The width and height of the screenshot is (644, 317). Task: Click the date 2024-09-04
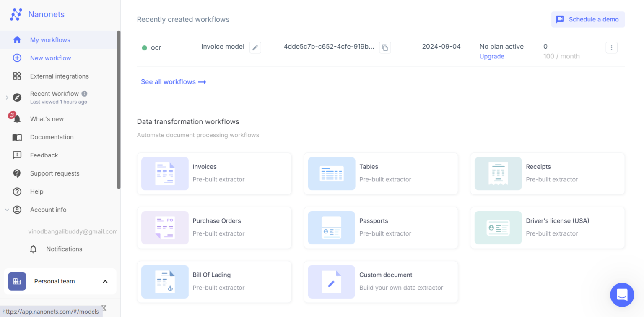coord(441,47)
